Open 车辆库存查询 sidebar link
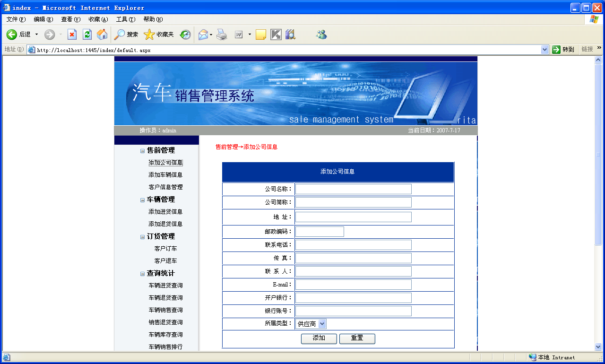Image resolution: width=605 pixels, height=364 pixels. coord(165,335)
